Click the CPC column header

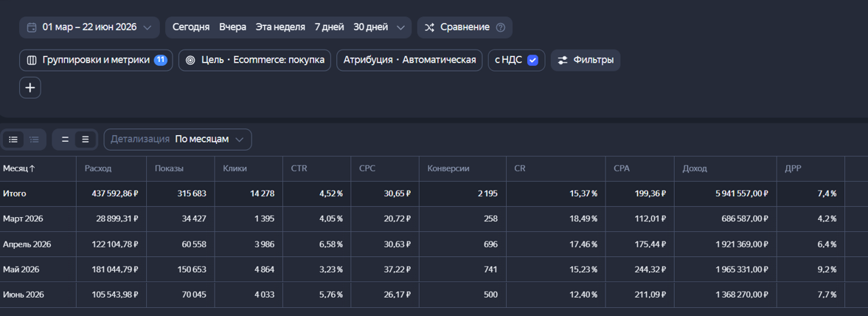click(x=367, y=168)
